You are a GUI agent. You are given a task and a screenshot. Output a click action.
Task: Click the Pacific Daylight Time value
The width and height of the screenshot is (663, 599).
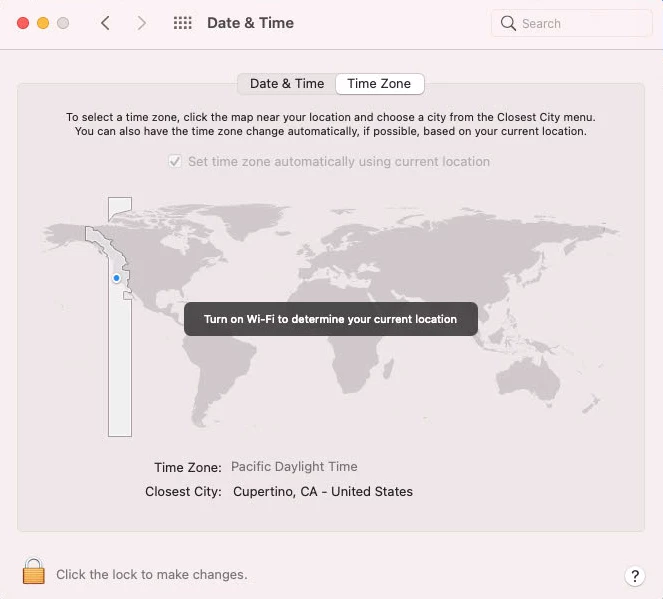[x=294, y=467]
